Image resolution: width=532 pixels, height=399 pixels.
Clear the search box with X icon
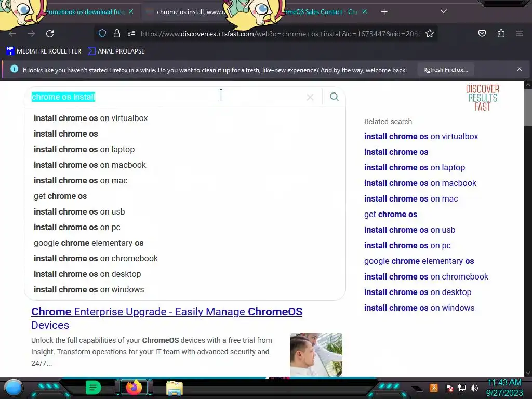tap(310, 97)
